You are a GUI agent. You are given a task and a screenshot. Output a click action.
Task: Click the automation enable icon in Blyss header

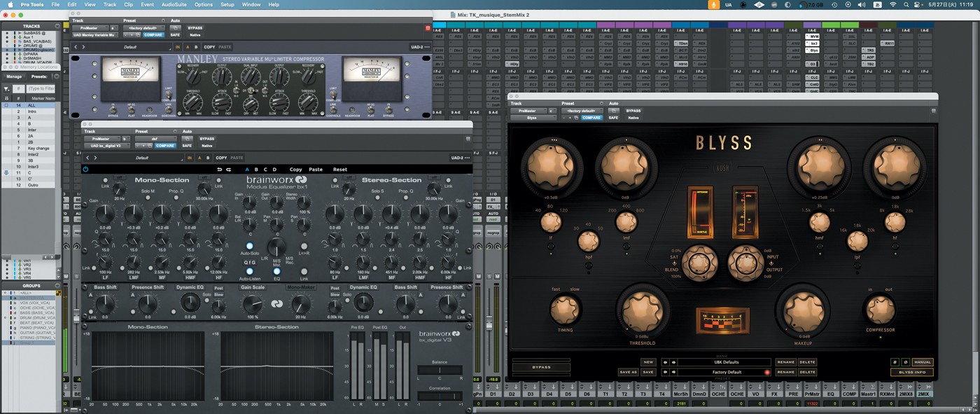(x=614, y=111)
